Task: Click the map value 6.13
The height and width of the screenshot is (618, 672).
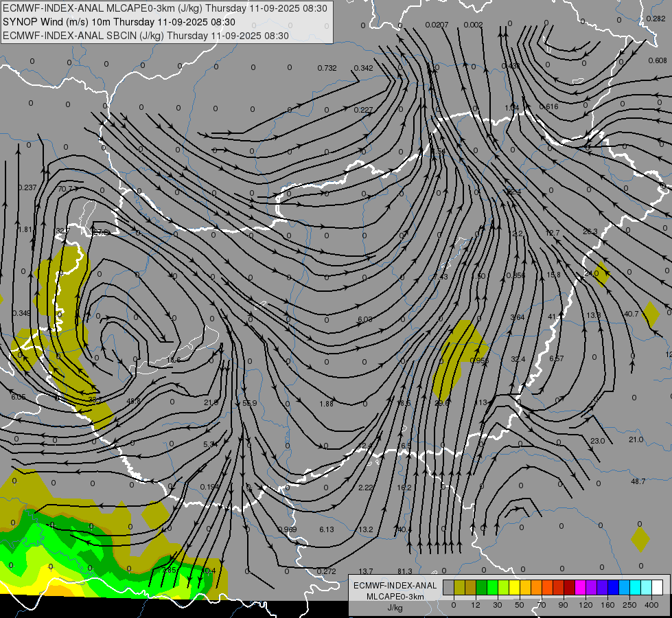Action: [x=327, y=529]
